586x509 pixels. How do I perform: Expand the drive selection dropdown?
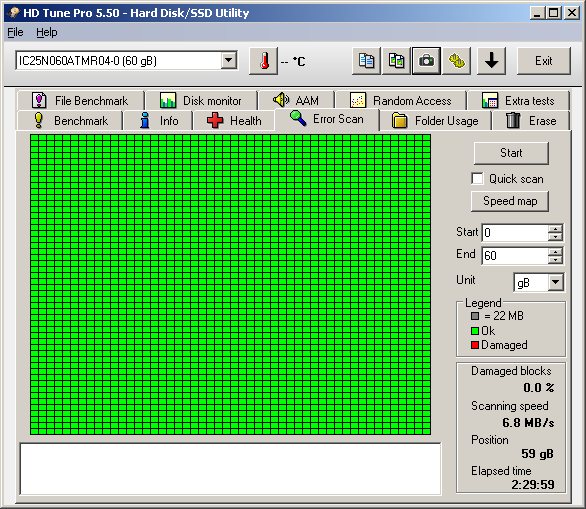pos(229,60)
